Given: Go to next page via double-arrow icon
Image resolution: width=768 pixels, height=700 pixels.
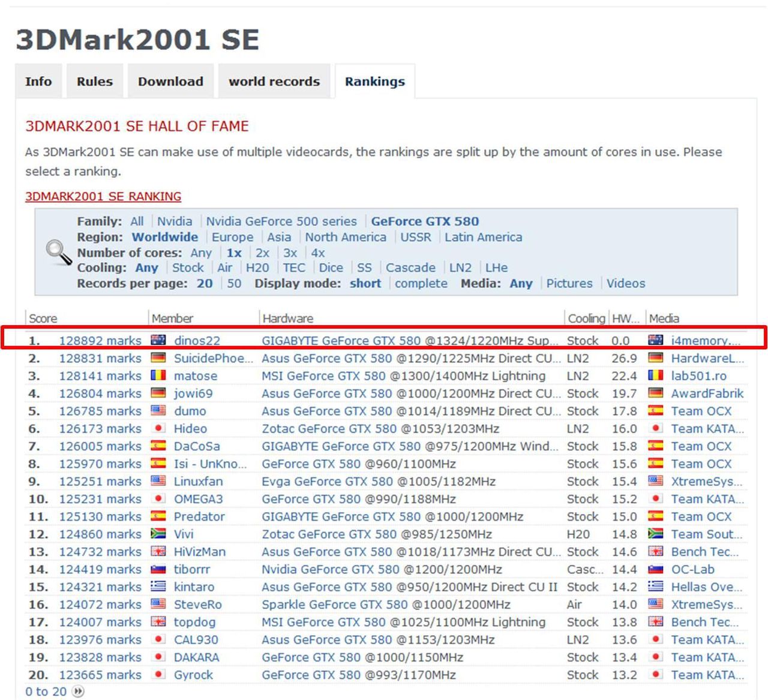Looking at the screenshot, I should pos(78,691).
